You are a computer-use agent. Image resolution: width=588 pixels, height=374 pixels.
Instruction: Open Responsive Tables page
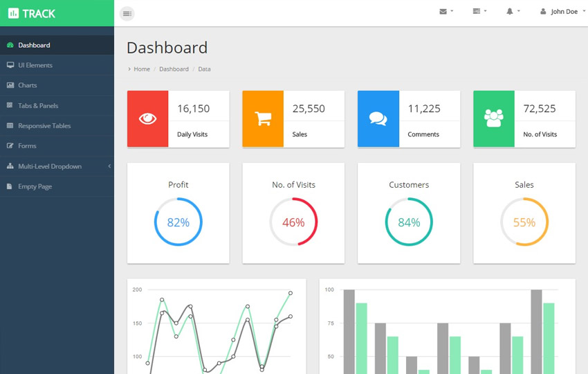click(57, 125)
